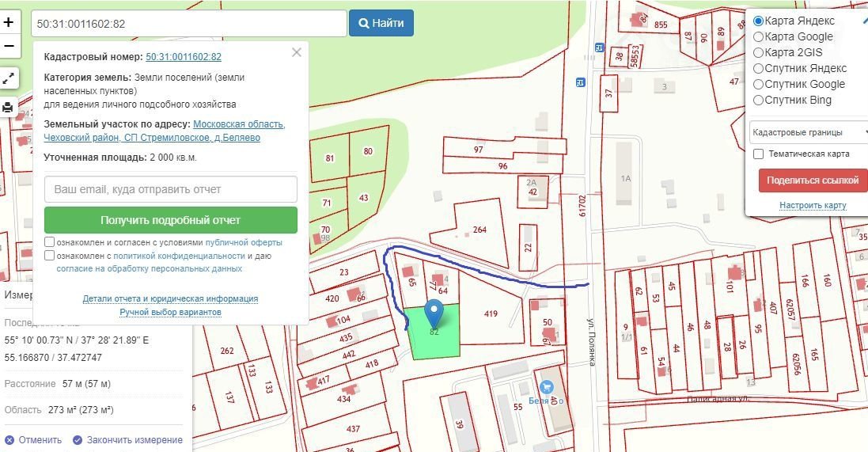
Task: Click the email input field for the report
Action: (170, 189)
